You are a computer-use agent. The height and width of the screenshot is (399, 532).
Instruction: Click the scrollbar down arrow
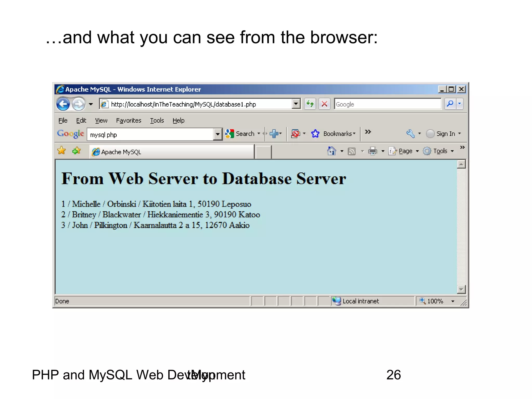(x=461, y=289)
